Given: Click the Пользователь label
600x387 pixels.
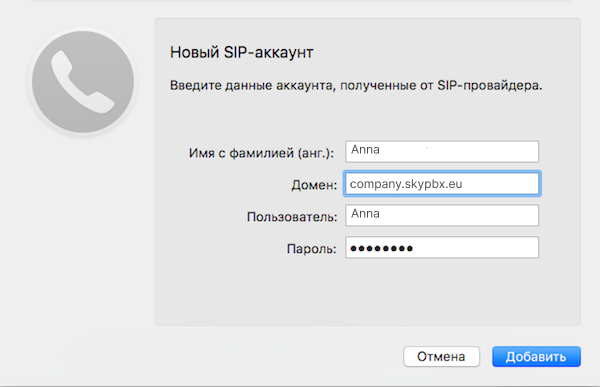Looking at the screenshot, I should 292,217.
